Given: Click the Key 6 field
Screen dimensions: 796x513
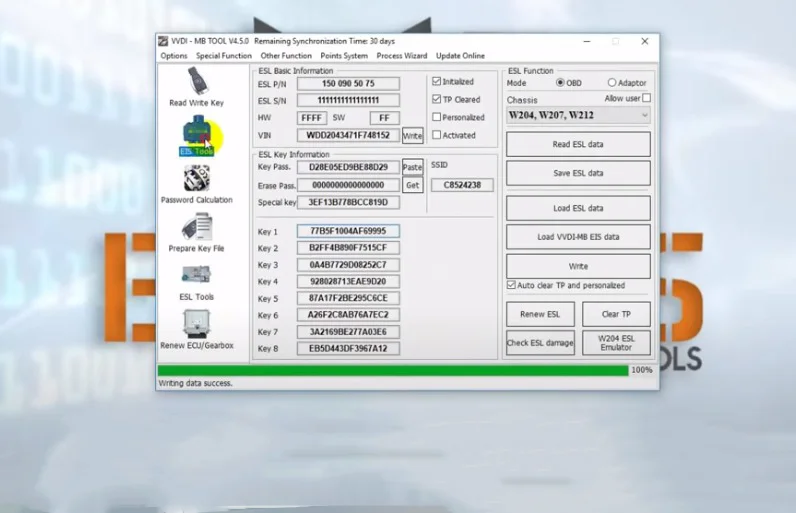Looking at the screenshot, I should tap(348, 315).
